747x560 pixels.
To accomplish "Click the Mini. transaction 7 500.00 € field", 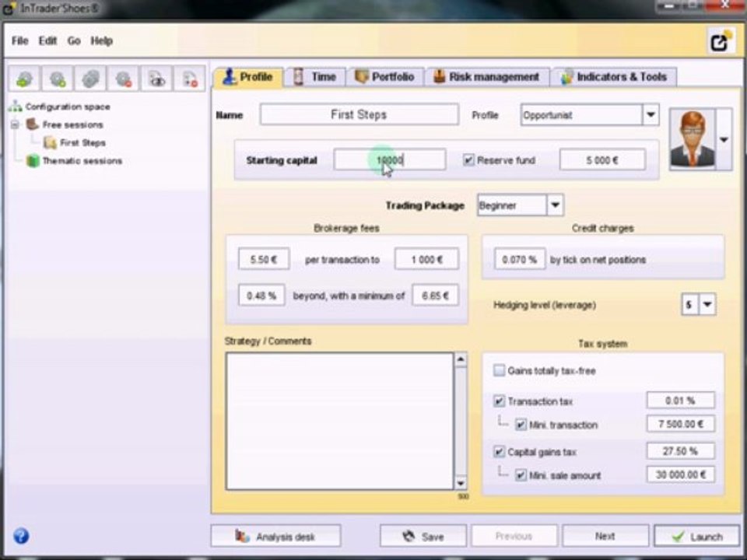I will coord(680,424).
